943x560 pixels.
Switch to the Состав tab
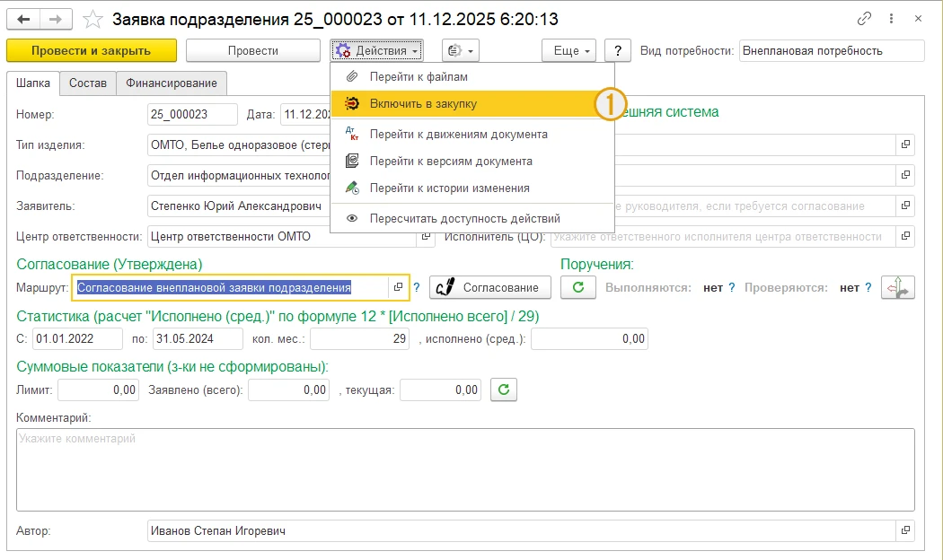point(88,83)
